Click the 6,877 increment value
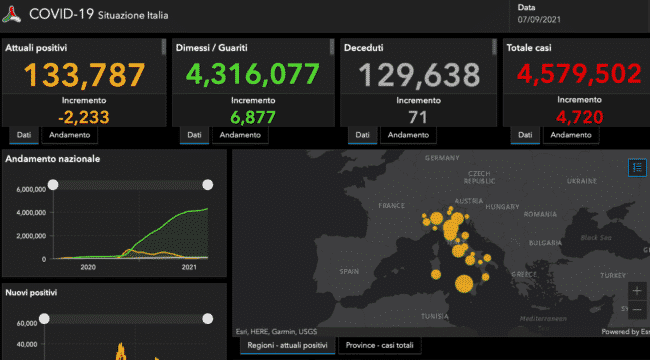This screenshot has height=360, width=650. [253, 118]
